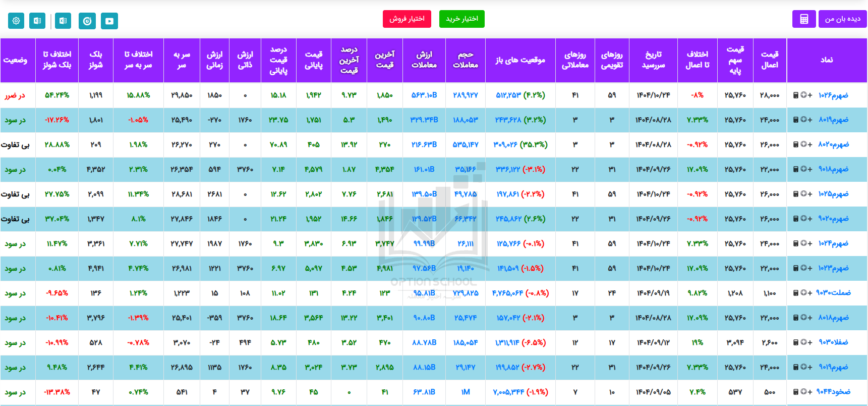Viewport: 868px width, 406px height.
Task: Click the leftmost Excel export icon
Action: pyautogui.click(x=37, y=21)
